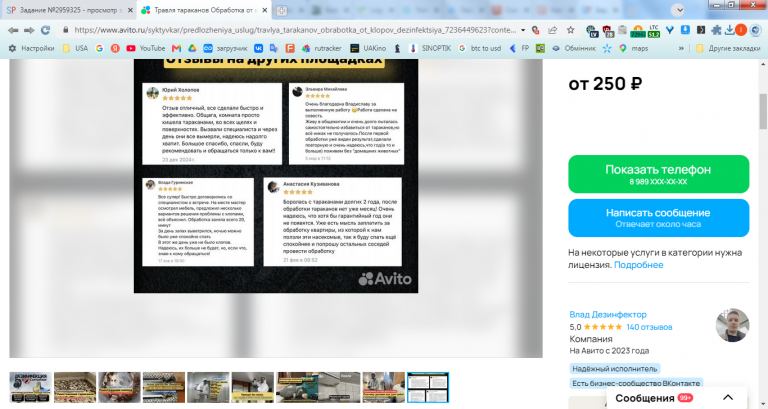The width and height of the screenshot is (768, 409).
Task: Select the fifth gallery thumbnail
Action: 208,387
